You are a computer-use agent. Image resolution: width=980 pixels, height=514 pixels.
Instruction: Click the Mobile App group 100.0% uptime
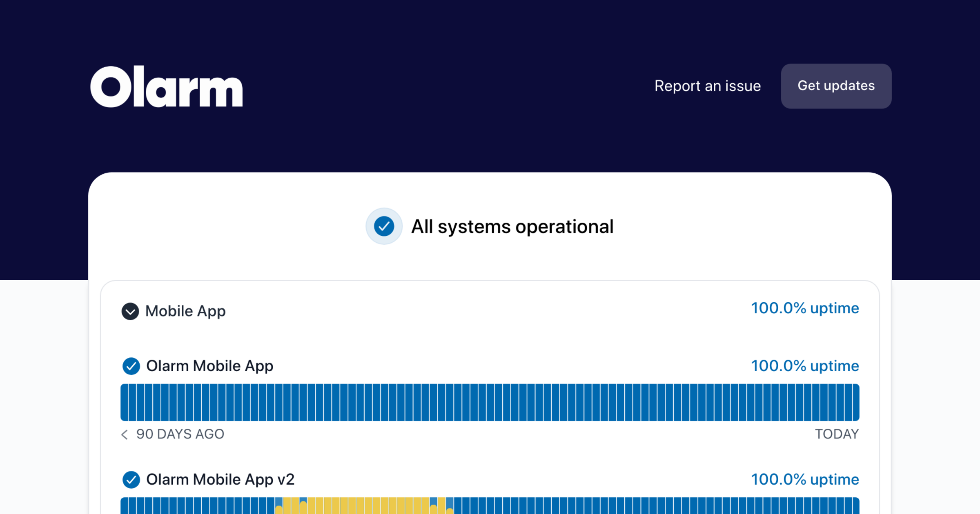click(x=805, y=308)
